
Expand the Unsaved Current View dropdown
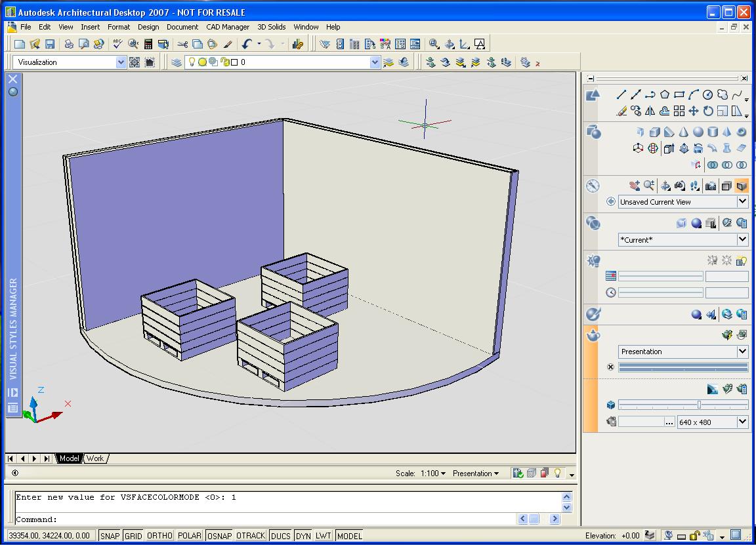coord(742,202)
